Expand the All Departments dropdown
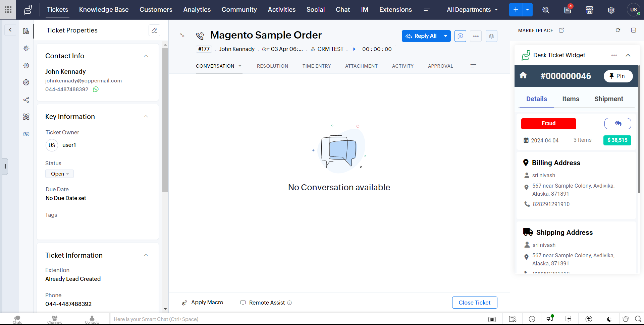The image size is (644, 325). (472, 10)
